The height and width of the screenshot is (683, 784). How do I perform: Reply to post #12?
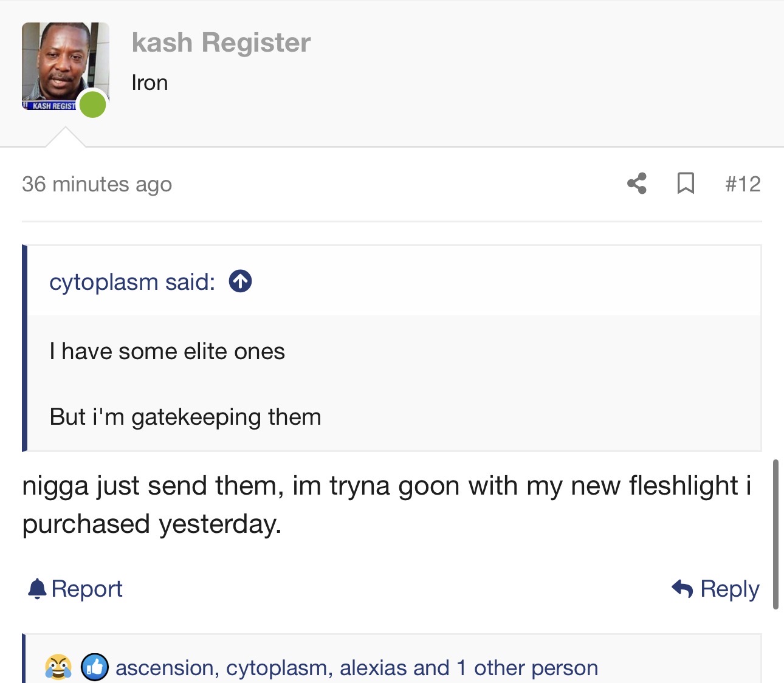point(716,588)
